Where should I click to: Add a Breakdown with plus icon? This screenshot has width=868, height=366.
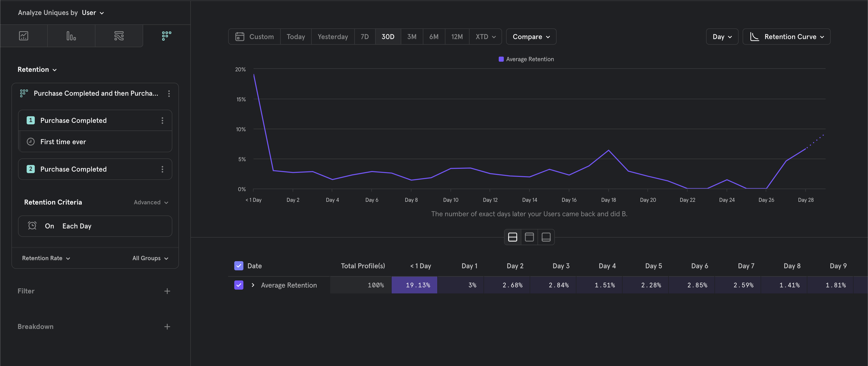click(167, 327)
